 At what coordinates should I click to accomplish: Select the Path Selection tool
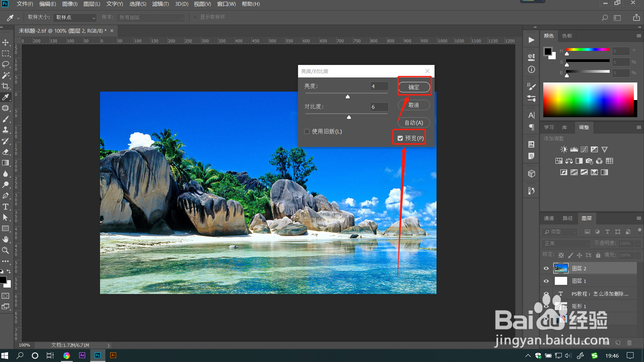6,218
